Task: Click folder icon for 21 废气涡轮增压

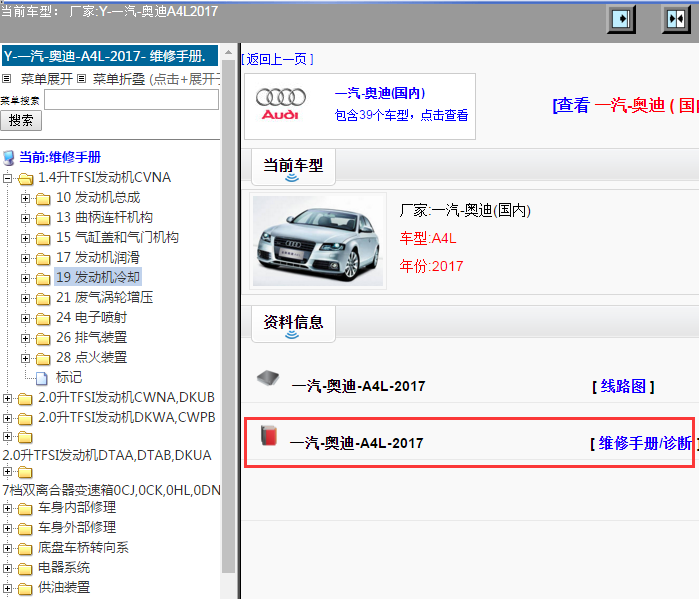Action: [43, 298]
